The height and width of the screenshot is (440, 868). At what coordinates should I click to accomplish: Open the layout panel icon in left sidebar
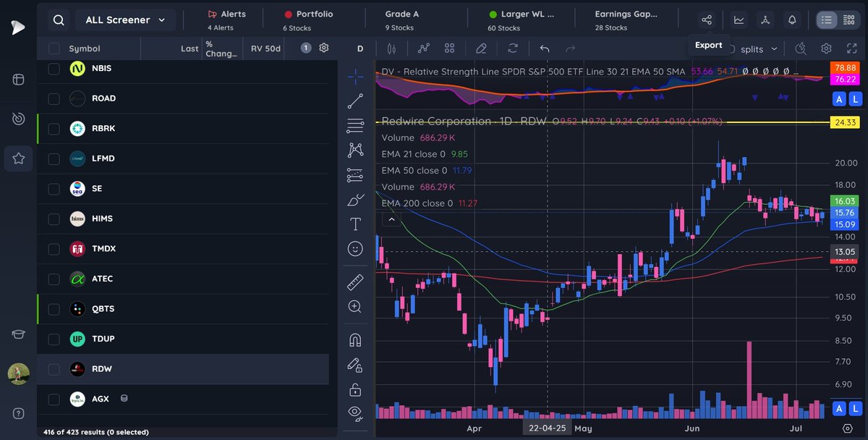point(18,79)
